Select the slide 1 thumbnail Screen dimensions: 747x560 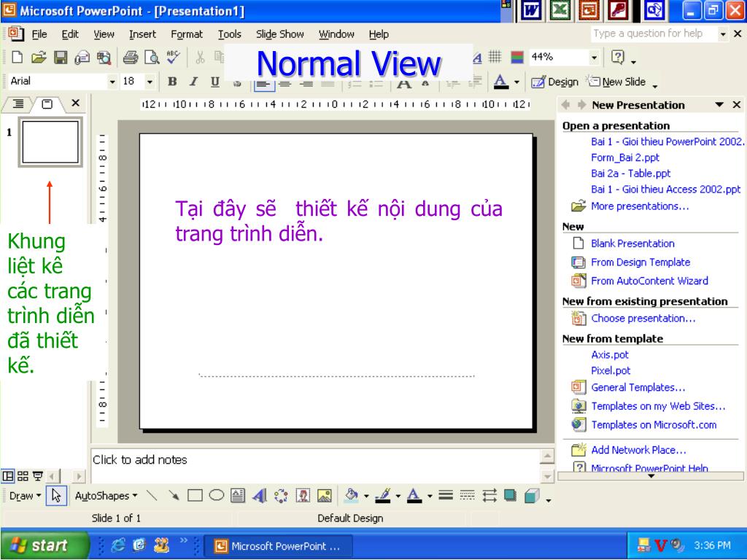coord(50,142)
